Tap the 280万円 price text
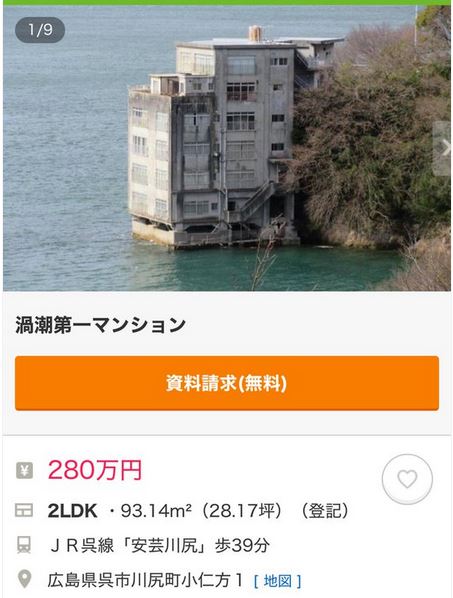Image resolution: width=453 pixels, height=598 pixels. click(x=95, y=470)
